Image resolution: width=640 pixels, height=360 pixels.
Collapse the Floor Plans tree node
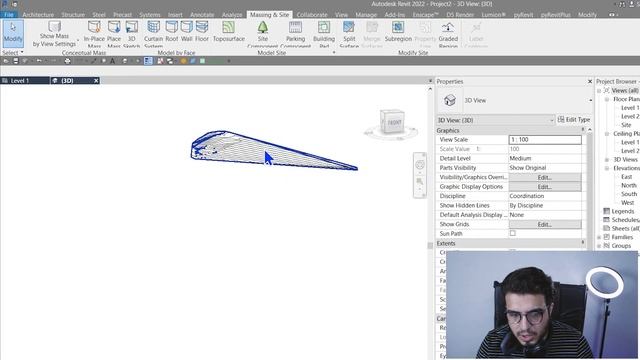[x=607, y=99]
